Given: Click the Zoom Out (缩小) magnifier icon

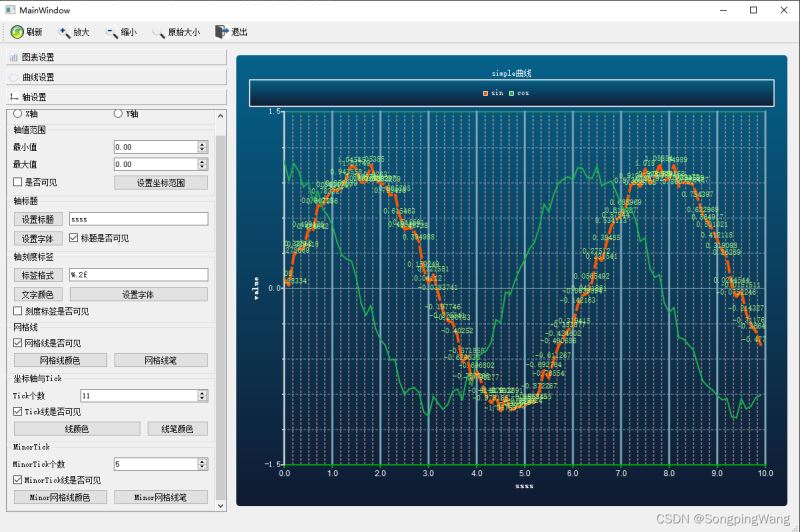Looking at the screenshot, I should pyautogui.click(x=111, y=32).
